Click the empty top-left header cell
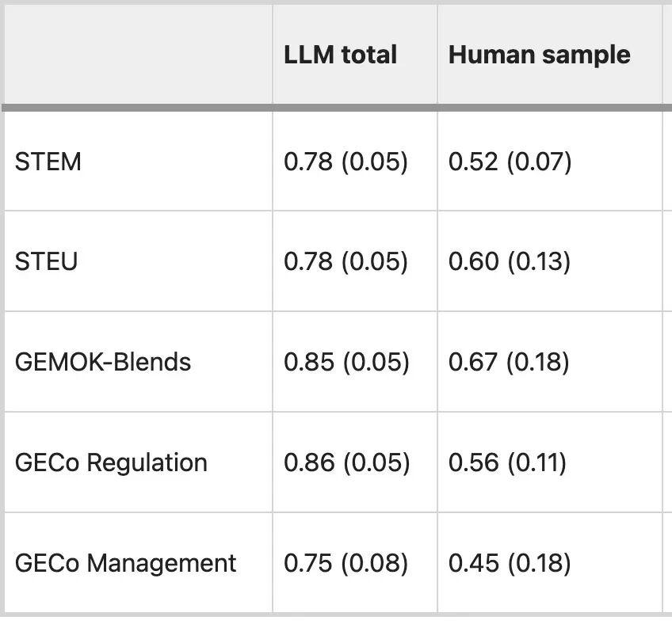Viewport: 672px width, 624px height. click(x=138, y=55)
